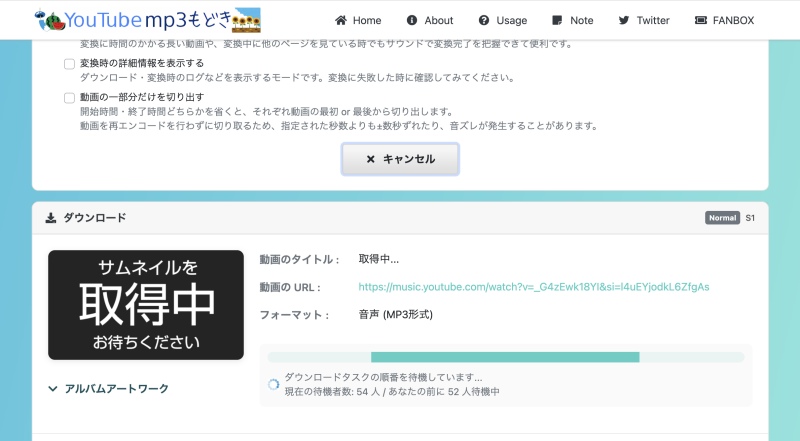Image resolution: width=800 pixels, height=441 pixels.
Task: Click the ダウンロード section heading
Action: [95, 218]
